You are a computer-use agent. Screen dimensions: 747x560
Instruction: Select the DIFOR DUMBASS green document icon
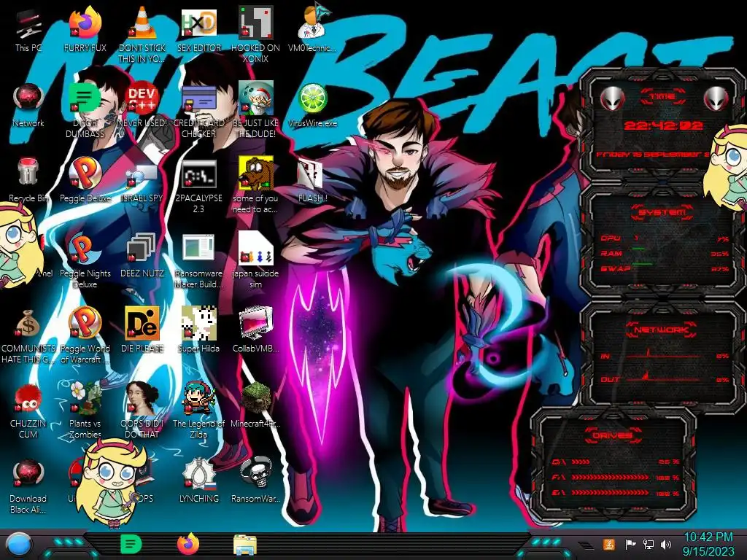[85, 98]
